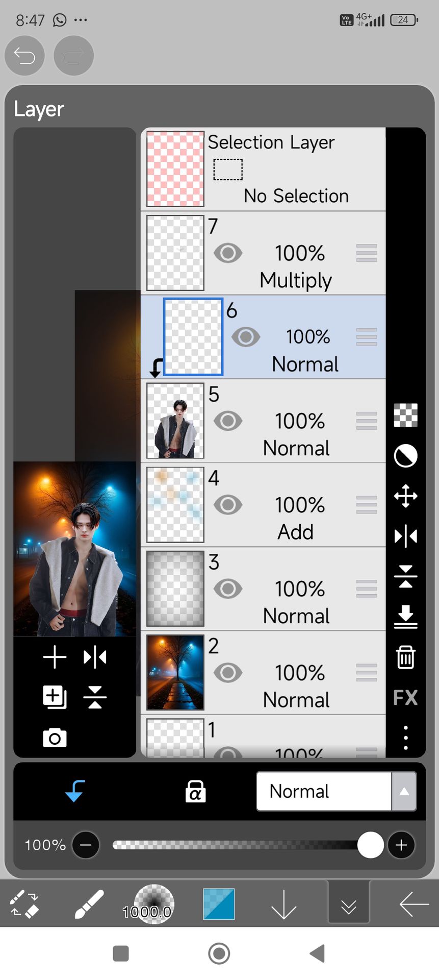Hide layer 6 with eye icon

(246, 337)
